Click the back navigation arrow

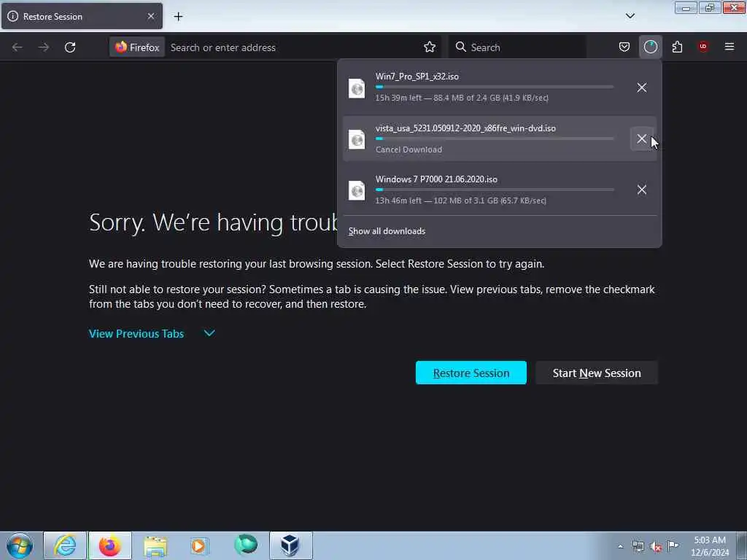coord(18,47)
